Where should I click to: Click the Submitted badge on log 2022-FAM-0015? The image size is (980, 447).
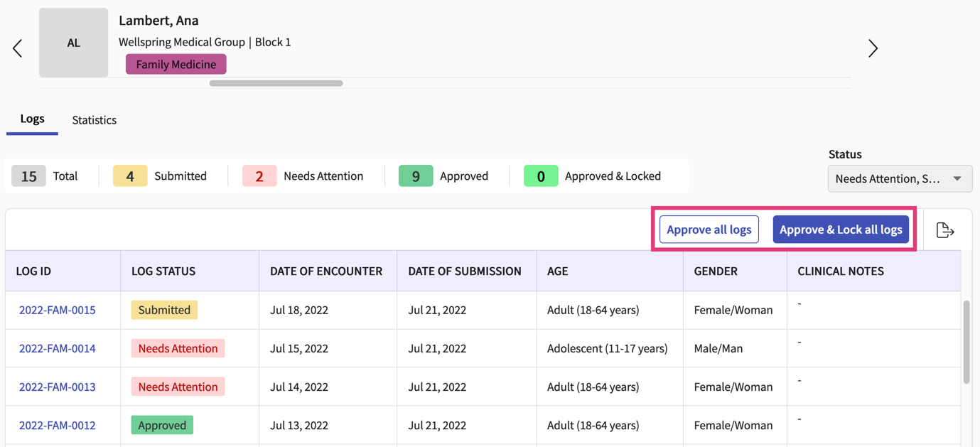click(x=164, y=310)
